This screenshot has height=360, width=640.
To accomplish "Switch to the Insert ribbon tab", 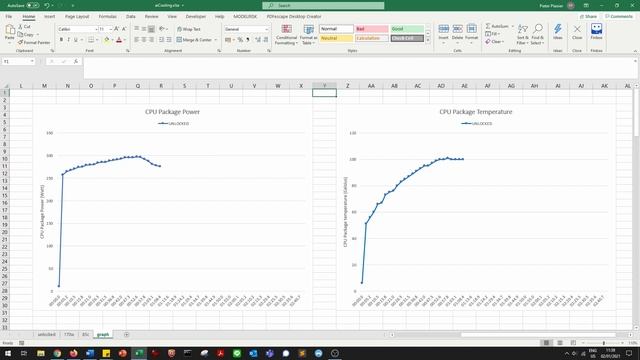I will [x=49, y=16].
